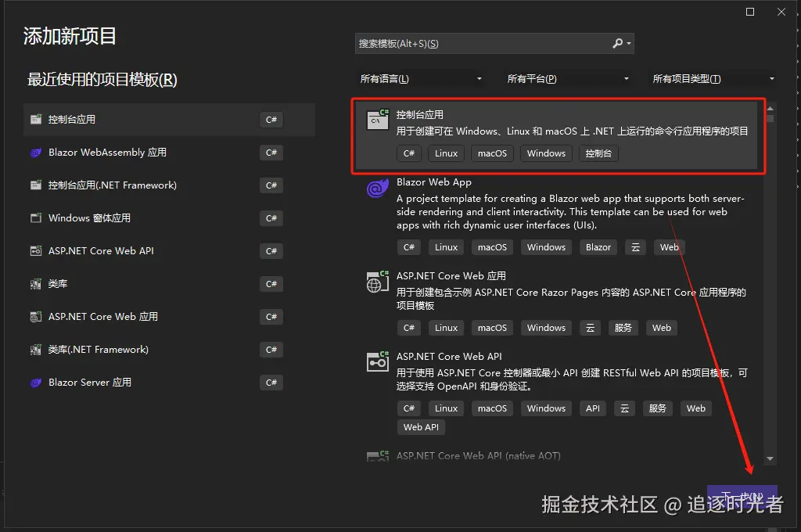The height and width of the screenshot is (532, 801).
Task: Click the recent ASP.NET Core Web 应用 icon
Action: click(x=36, y=317)
